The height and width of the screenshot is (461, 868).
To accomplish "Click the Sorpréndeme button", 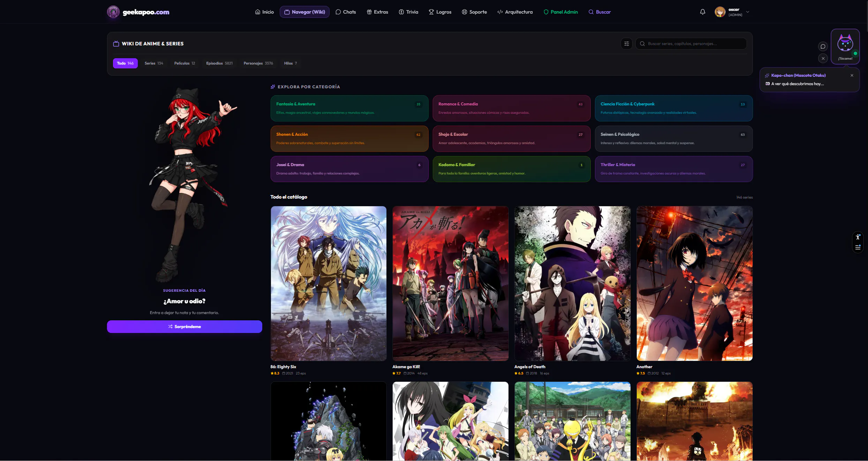I will click(x=184, y=327).
